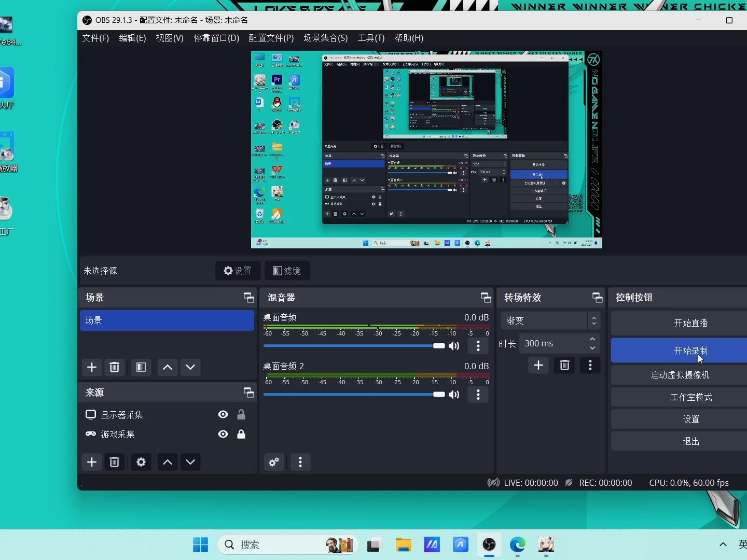747x560 pixels.
Task: Open the 工具(T) menu
Action: (371, 38)
